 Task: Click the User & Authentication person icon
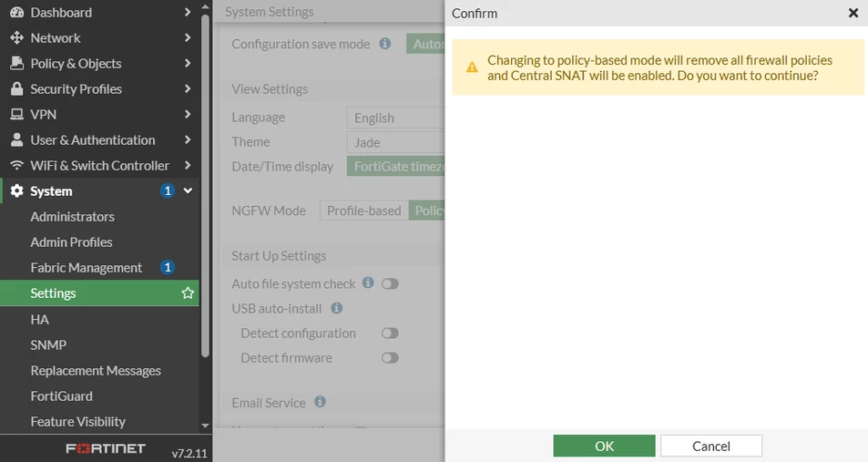tap(17, 139)
